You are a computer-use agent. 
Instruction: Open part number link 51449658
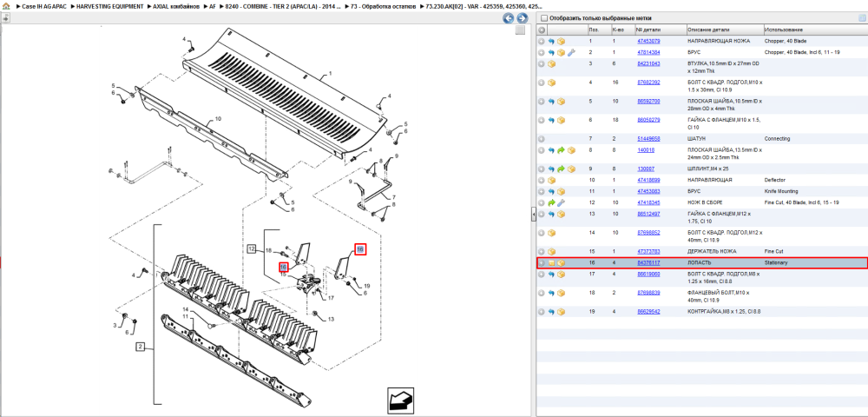point(648,139)
